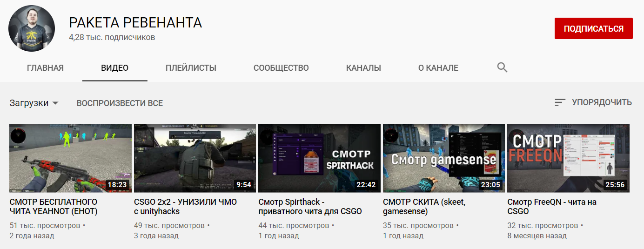Viewport: 644px width, 249px height.
Task: Click the 44 тыс. просмотров text
Action: [x=294, y=226]
